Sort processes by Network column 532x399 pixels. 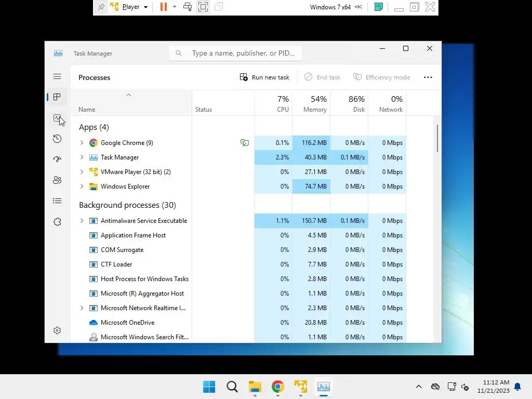pyautogui.click(x=388, y=104)
